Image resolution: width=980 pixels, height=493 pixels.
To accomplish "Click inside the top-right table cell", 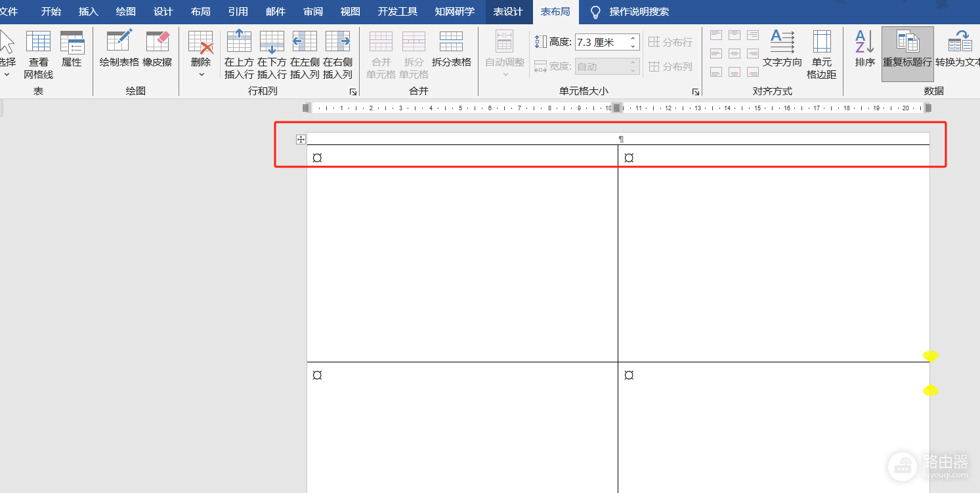I will [774, 253].
